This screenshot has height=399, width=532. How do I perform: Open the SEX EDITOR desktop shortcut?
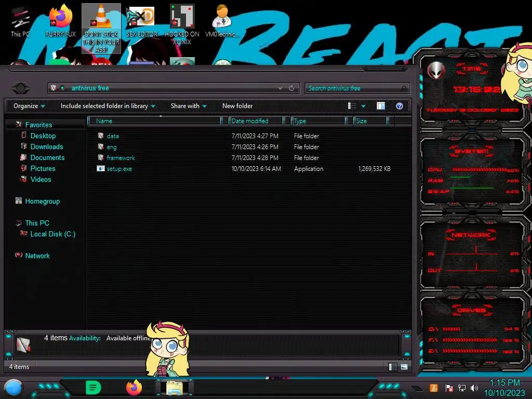click(142, 21)
